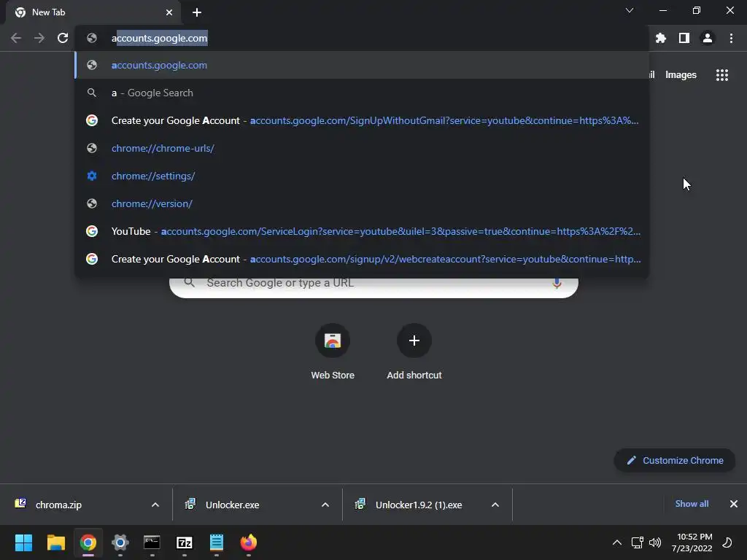Click Show all downloads

[x=692, y=504]
